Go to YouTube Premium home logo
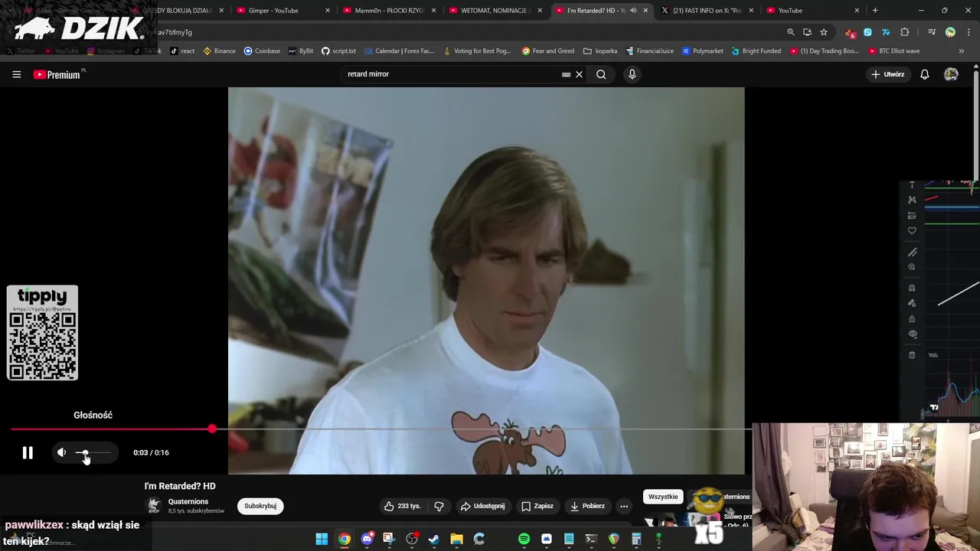980x551 pixels. pos(57,74)
